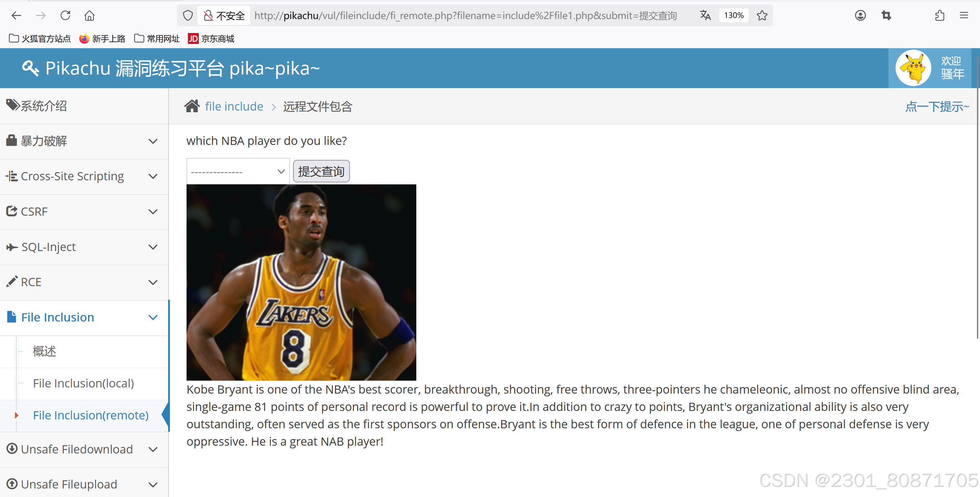Open the 京东商城 bookmark
The width and height of the screenshot is (980, 497).
coord(211,39)
